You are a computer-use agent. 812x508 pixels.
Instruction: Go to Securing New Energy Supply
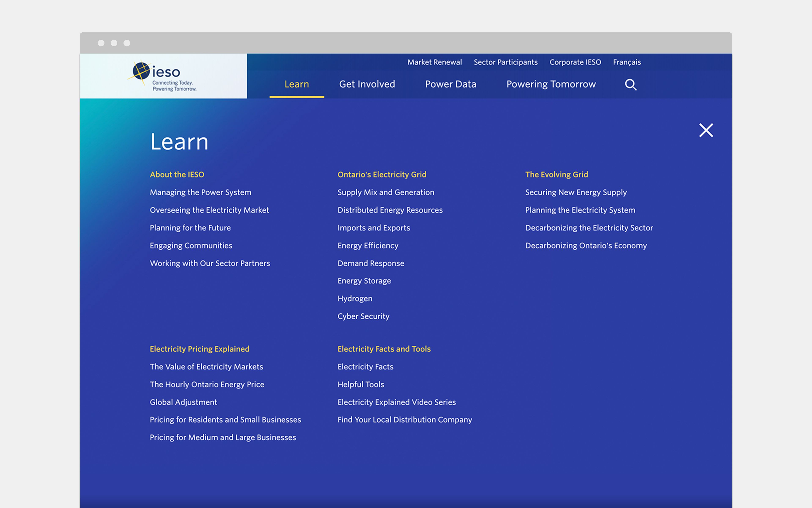pos(576,193)
